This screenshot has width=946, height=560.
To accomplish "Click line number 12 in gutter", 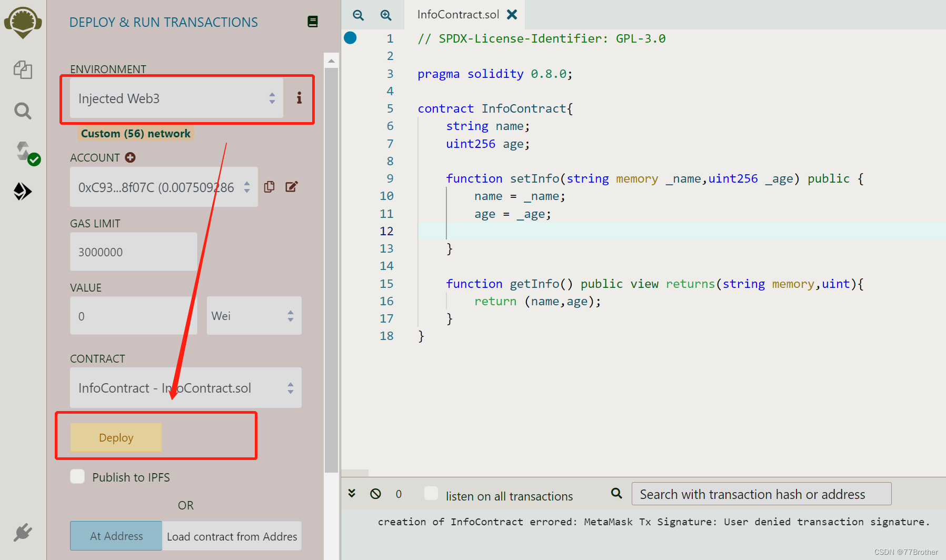I will [386, 231].
